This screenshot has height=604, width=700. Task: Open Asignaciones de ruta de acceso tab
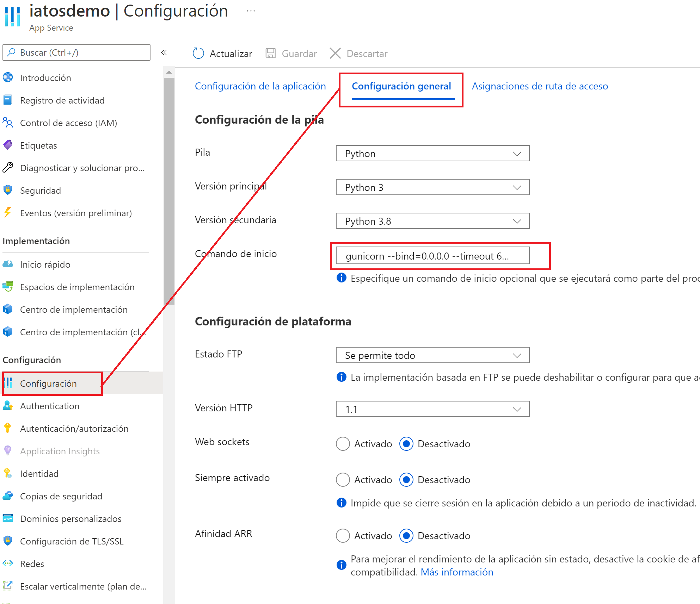[x=540, y=86]
